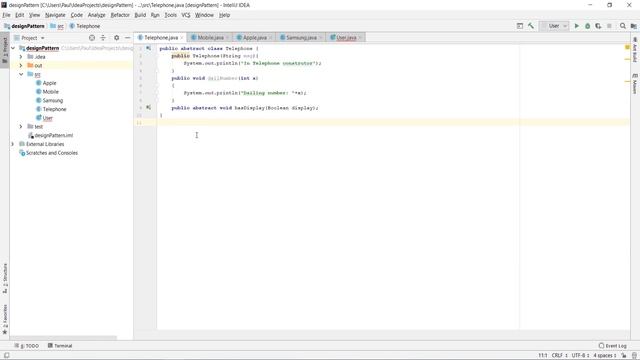Screen dimensions: 640x360
Task: Select the Apple class in project tree
Action: click(49, 83)
